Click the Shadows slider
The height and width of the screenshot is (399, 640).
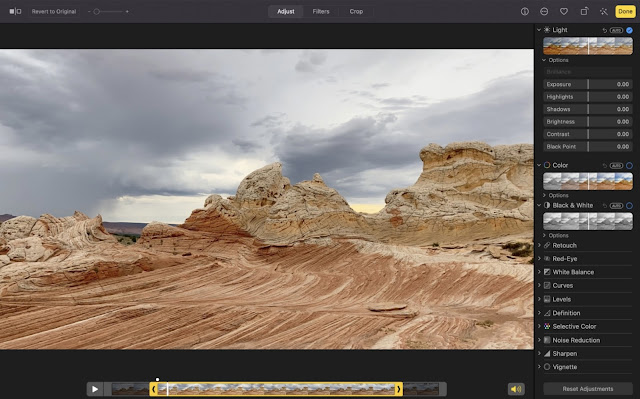pyautogui.click(x=588, y=109)
